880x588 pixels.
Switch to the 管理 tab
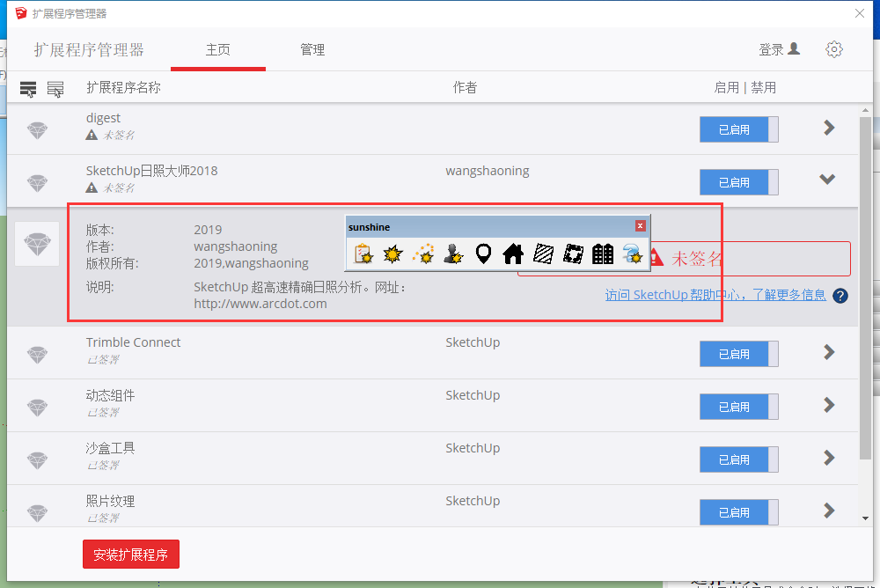312,50
